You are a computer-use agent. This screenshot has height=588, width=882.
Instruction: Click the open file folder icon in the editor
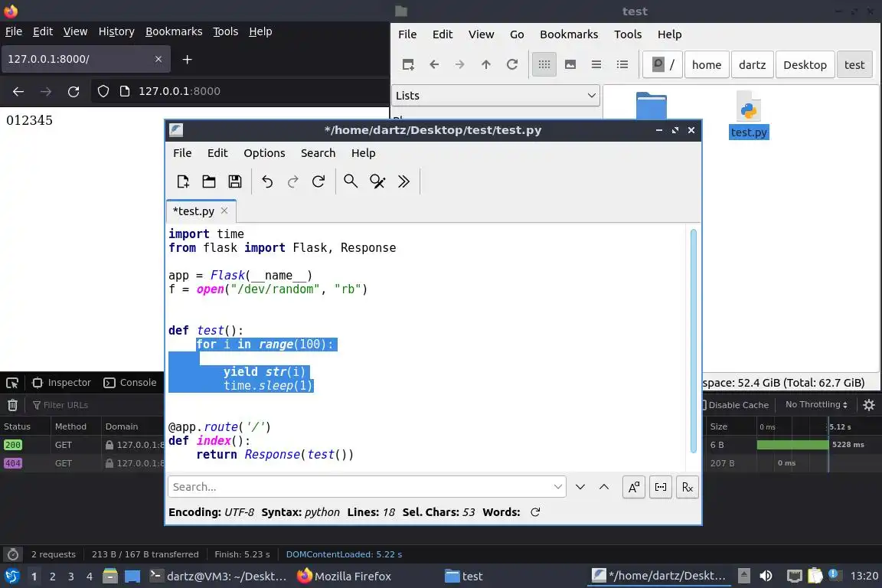209,181
